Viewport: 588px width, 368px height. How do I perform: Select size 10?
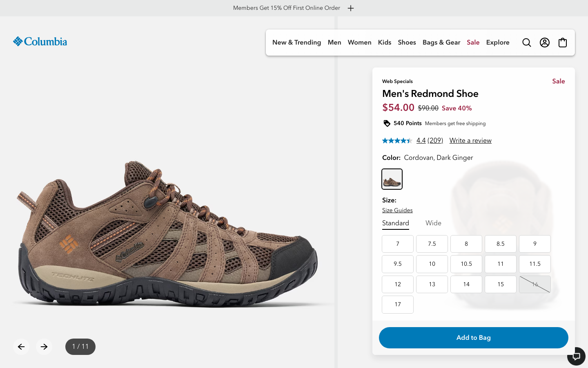[x=432, y=264]
